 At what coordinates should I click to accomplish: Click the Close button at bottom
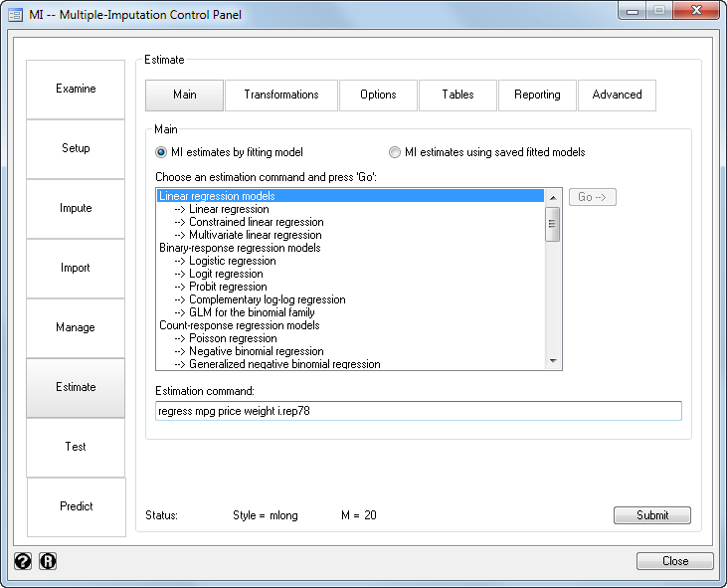tap(674, 561)
